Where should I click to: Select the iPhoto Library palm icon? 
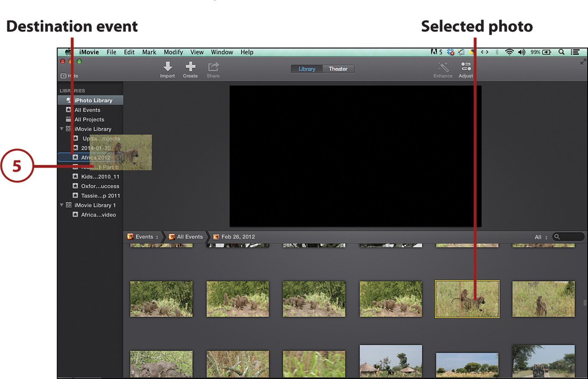coord(69,100)
